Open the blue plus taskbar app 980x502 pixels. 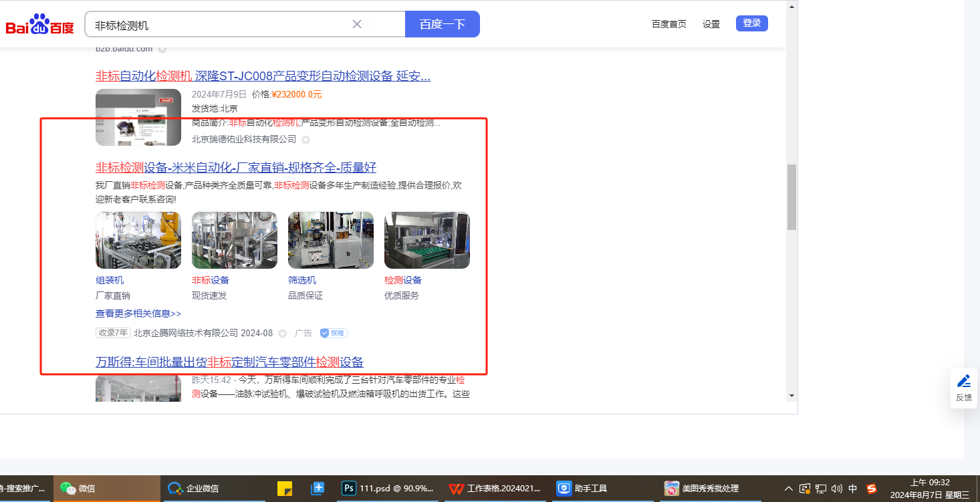click(318, 489)
